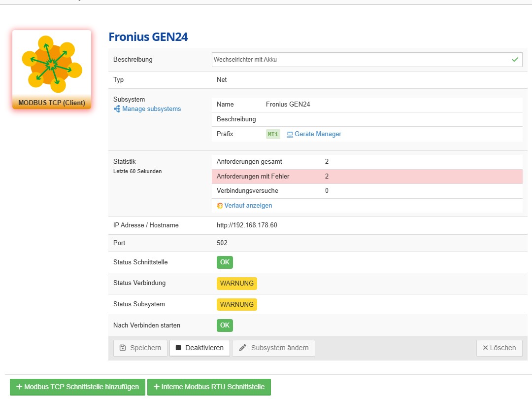Click the green checkmark in Beschreibung field
This screenshot has width=532, height=399.
pos(515,60)
